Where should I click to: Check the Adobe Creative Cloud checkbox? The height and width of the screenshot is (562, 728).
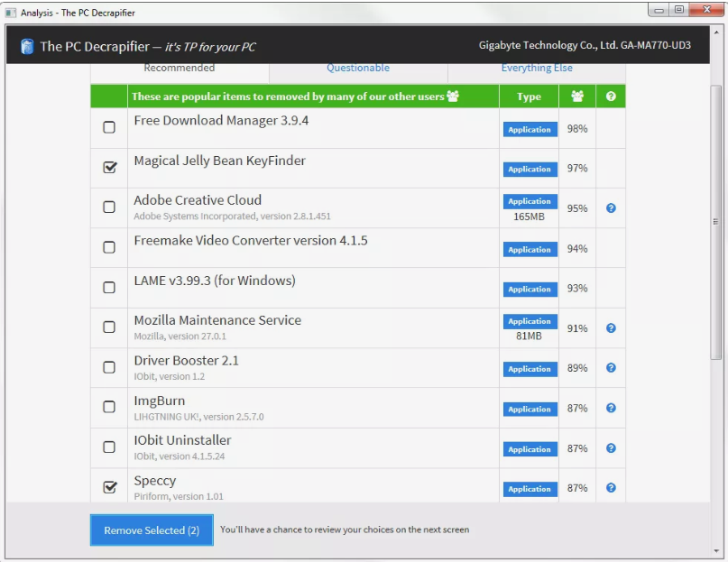click(109, 207)
